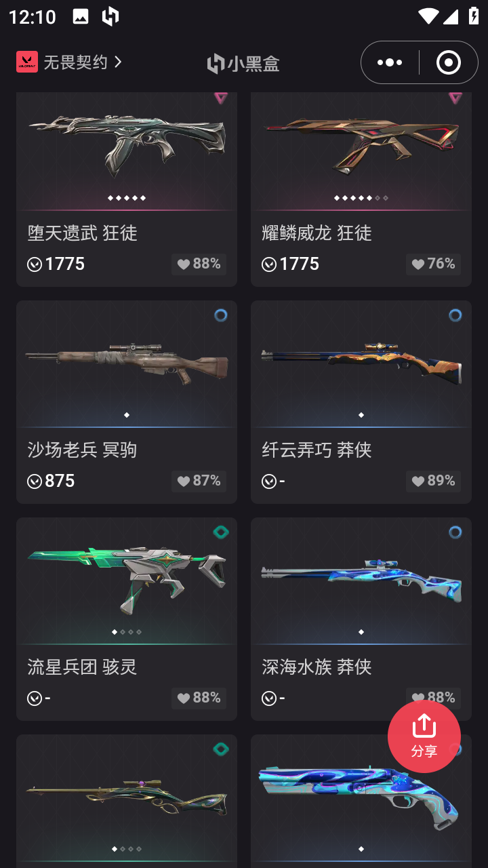The height and width of the screenshot is (868, 488).
Task: Tap the green tier icon on 流星兵团 骇灵
Action: coord(221,532)
